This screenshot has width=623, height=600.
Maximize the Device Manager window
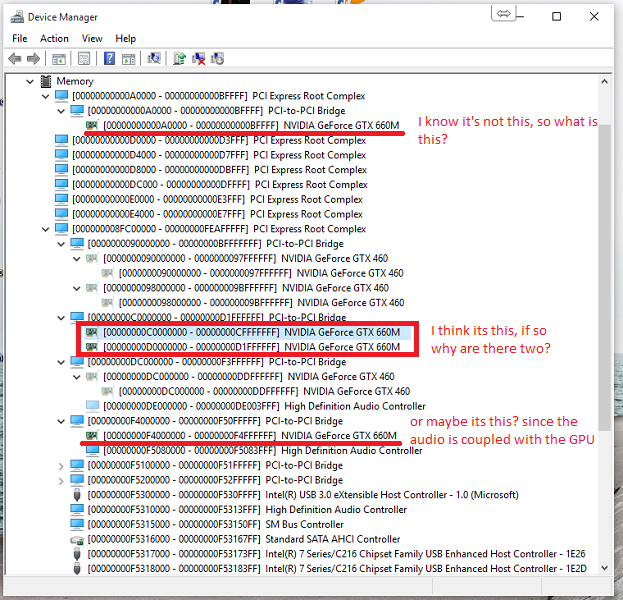[556, 17]
